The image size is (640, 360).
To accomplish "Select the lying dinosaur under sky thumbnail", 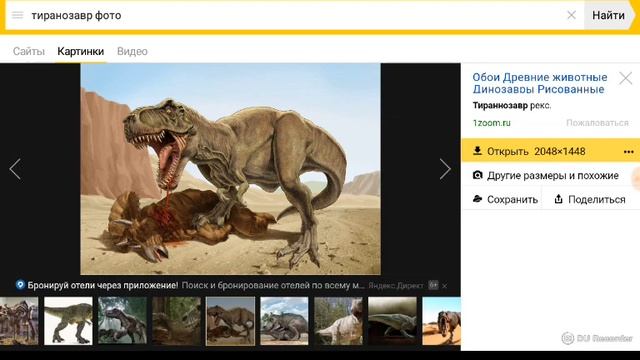I will pyautogui.click(x=284, y=321).
